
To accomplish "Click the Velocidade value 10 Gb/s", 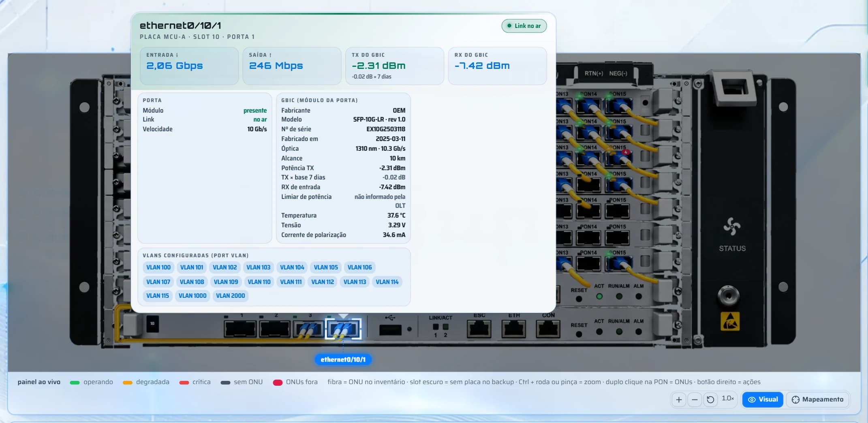I will (x=257, y=129).
